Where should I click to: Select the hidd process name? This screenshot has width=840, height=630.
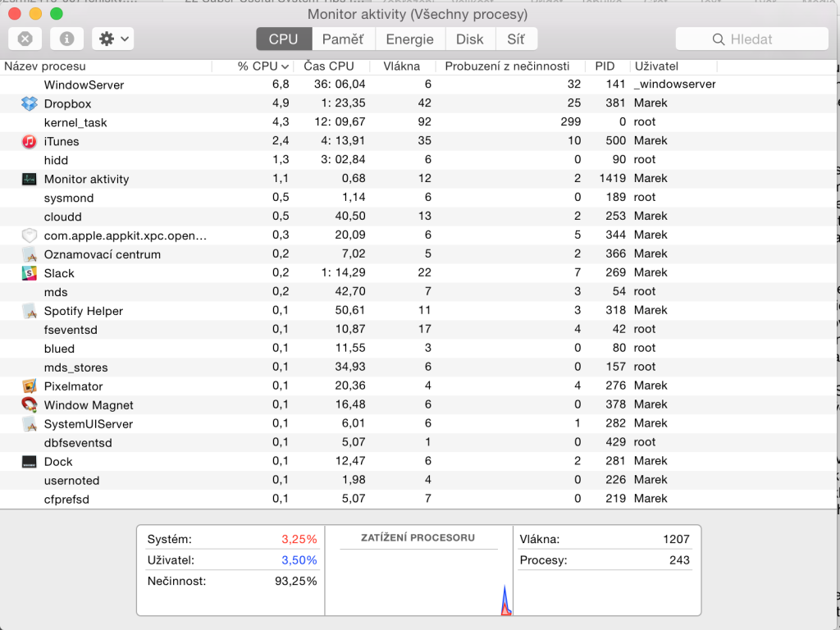click(x=56, y=160)
